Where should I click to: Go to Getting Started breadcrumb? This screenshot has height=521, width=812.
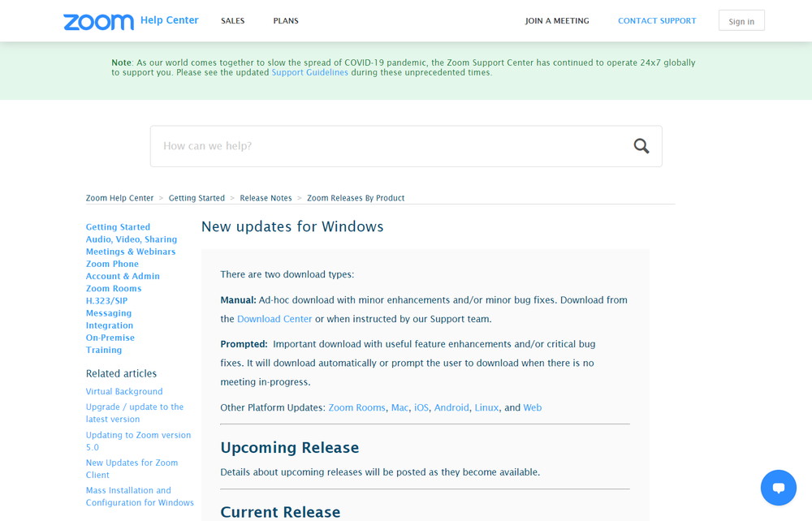pyautogui.click(x=197, y=198)
